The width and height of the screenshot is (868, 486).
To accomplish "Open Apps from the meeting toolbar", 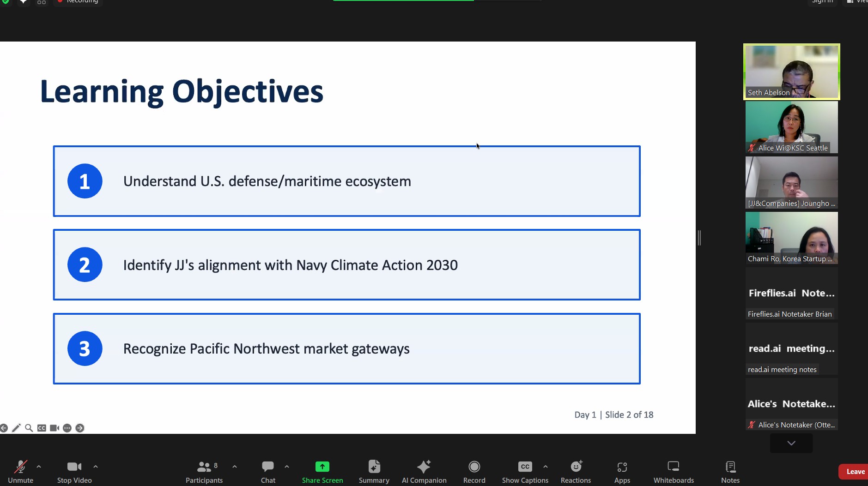I will click(x=622, y=471).
